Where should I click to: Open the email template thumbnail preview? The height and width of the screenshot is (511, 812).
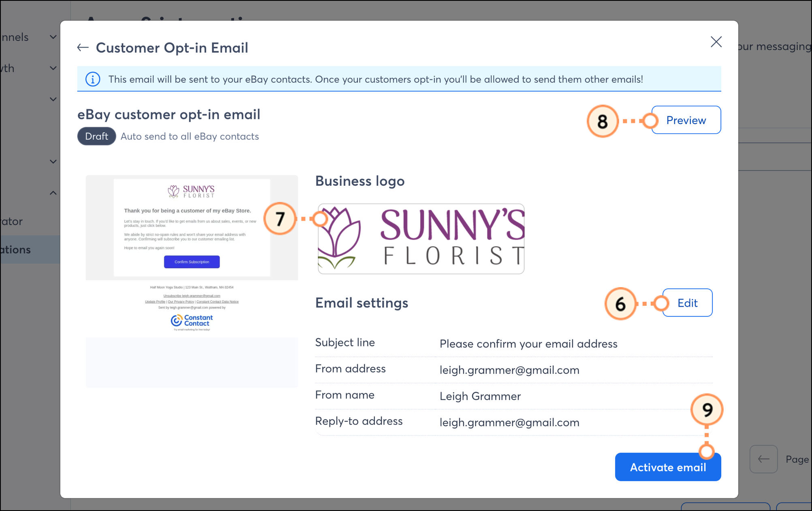[192, 281]
